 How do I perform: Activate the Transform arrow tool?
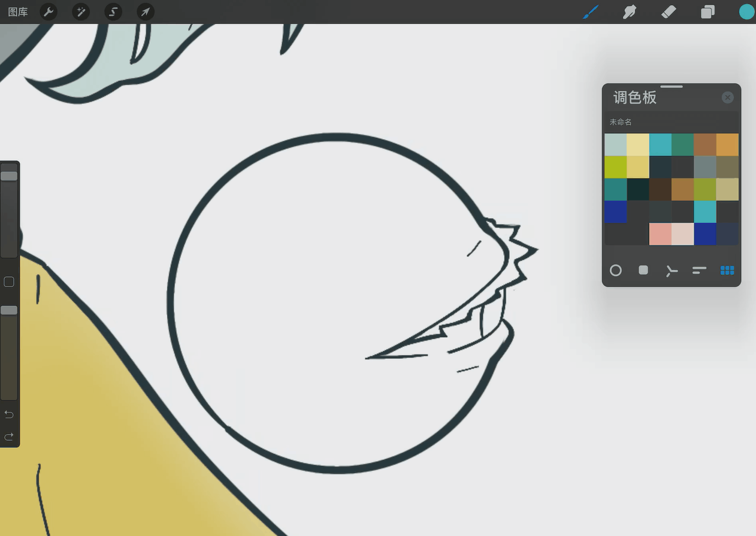[146, 12]
